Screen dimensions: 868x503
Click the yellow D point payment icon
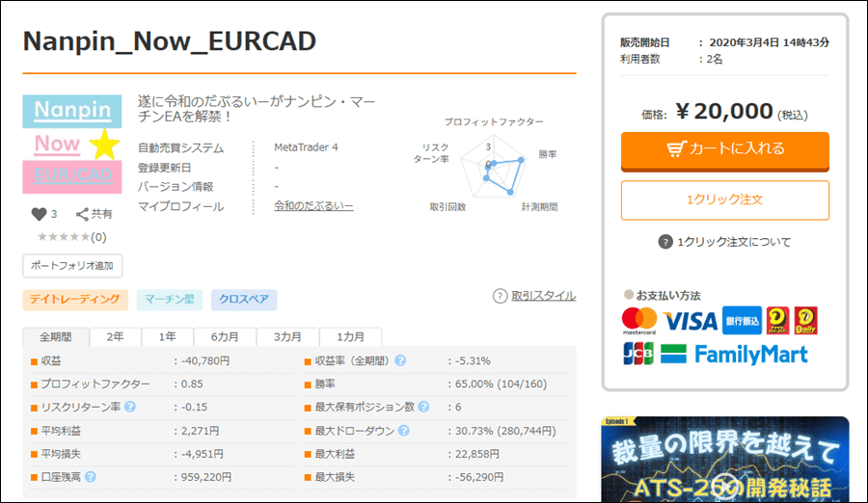[x=777, y=320]
